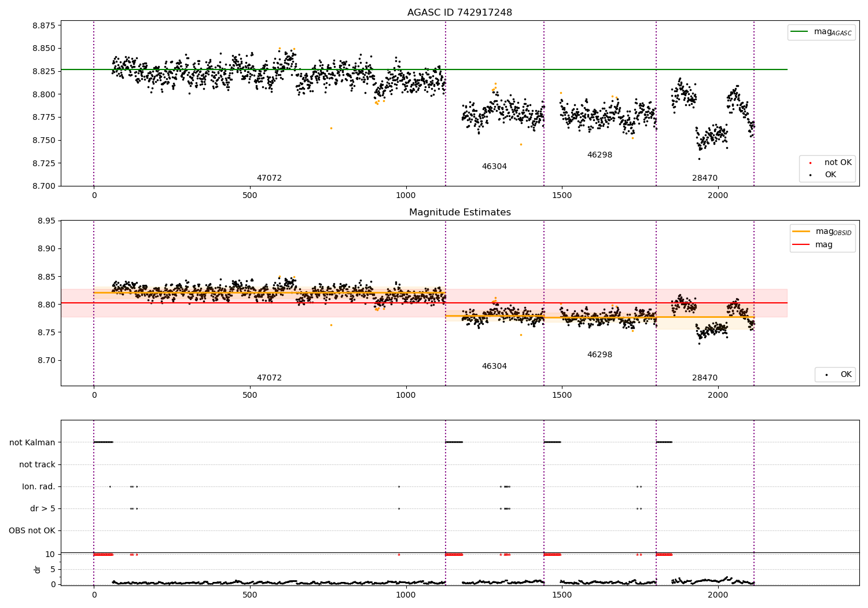Image resolution: width=868 pixels, height=608 pixels.
Task: Click the '5' tick on dr axis
Action: point(53,570)
